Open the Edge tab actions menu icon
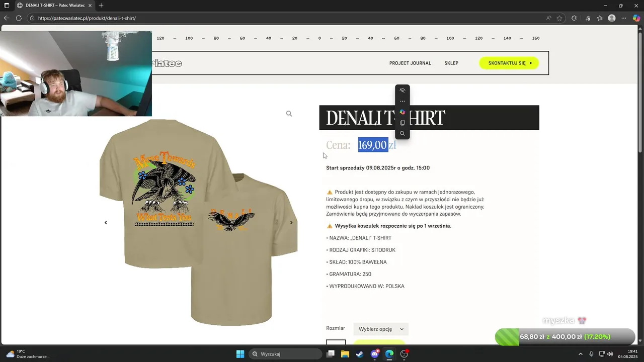The height and width of the screenshot is (362, 644). 7,6
